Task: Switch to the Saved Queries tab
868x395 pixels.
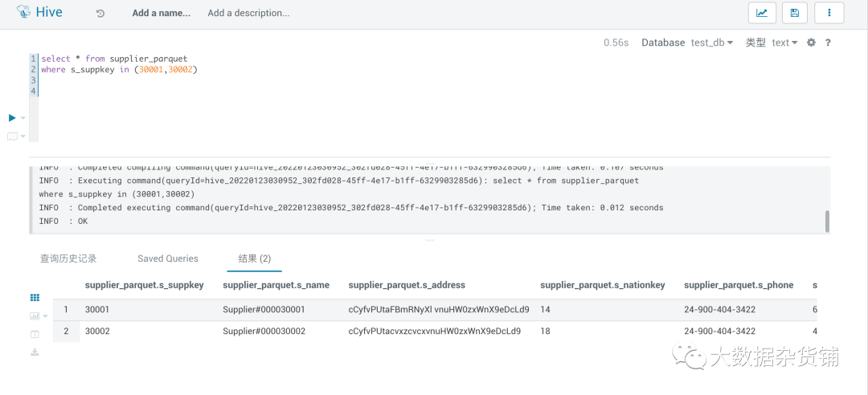Action: [x=168, y=259]
